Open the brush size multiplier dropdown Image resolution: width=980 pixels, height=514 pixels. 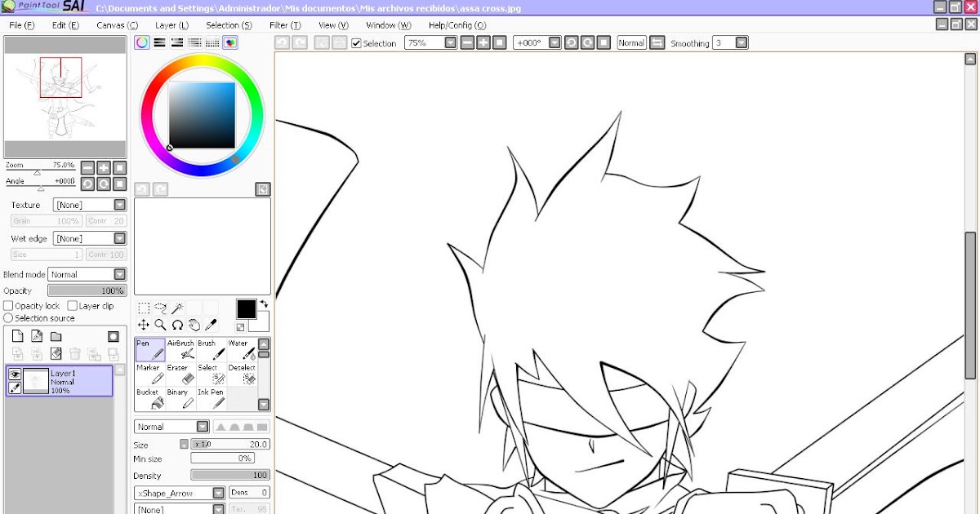click(184, 445)
